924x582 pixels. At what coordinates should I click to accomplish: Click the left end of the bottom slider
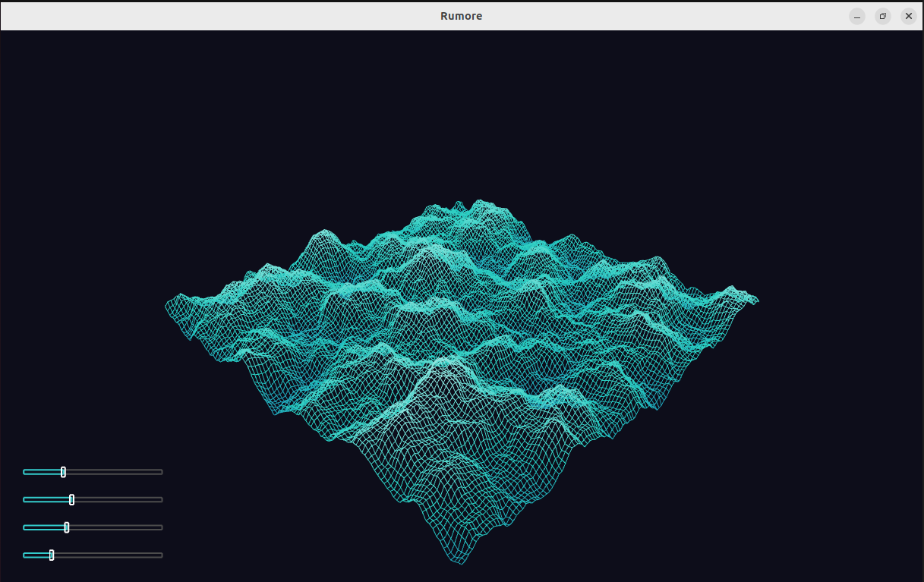click(25, 555)
